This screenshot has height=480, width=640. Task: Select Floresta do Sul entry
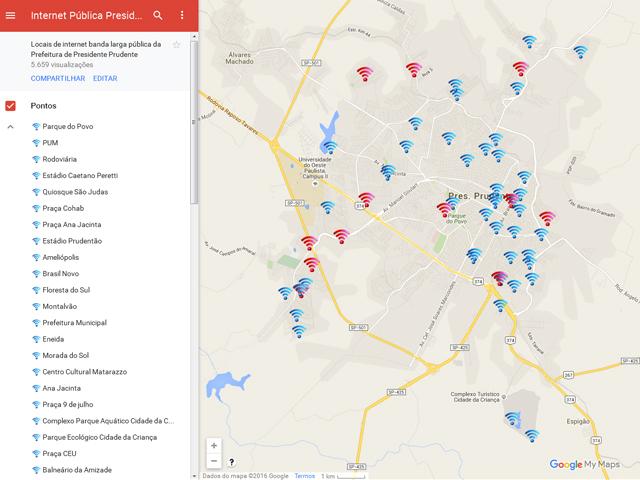tap(66, 290)
